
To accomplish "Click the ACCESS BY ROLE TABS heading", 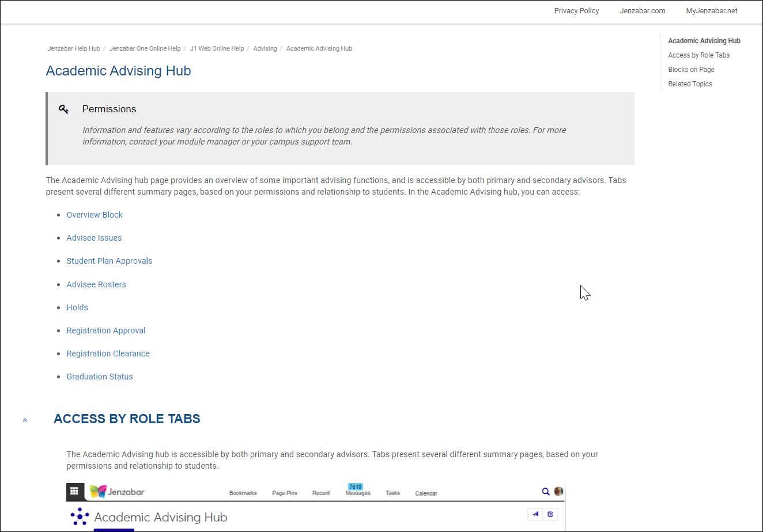I will tap(127, 419).
